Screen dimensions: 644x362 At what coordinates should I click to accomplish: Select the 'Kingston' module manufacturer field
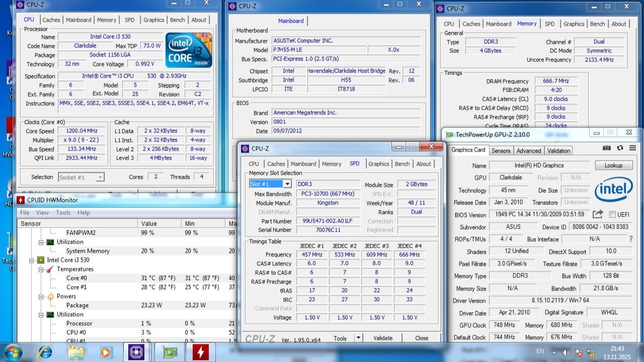[328, 203]
